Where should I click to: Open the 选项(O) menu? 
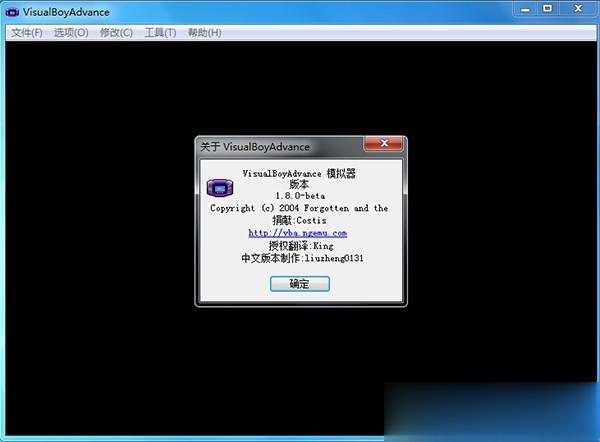(x=71, y=33)
